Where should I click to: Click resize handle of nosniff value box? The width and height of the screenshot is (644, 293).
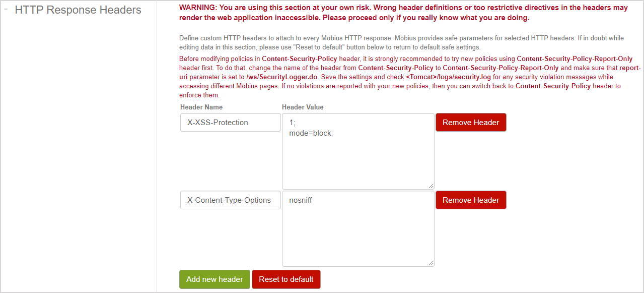coord(431,263)
